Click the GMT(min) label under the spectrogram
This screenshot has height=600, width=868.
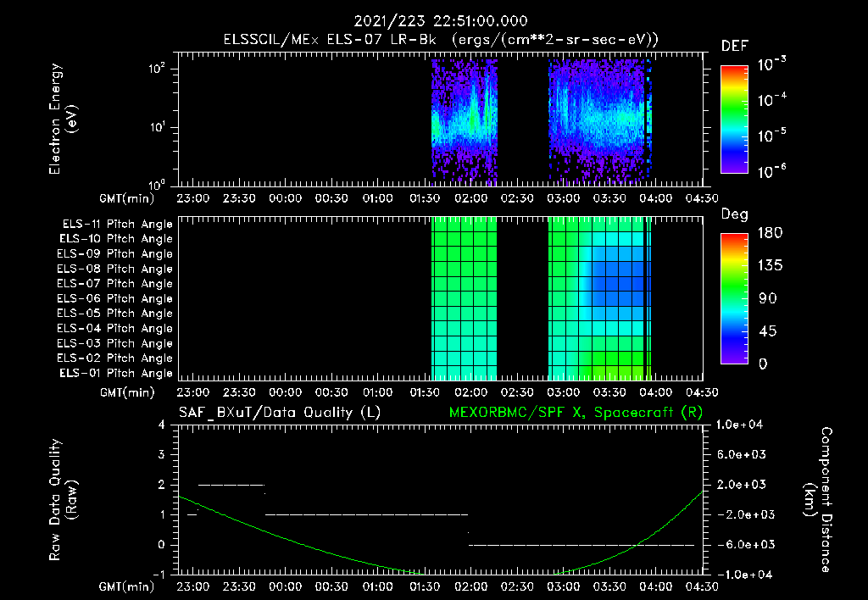click(127, 198)
